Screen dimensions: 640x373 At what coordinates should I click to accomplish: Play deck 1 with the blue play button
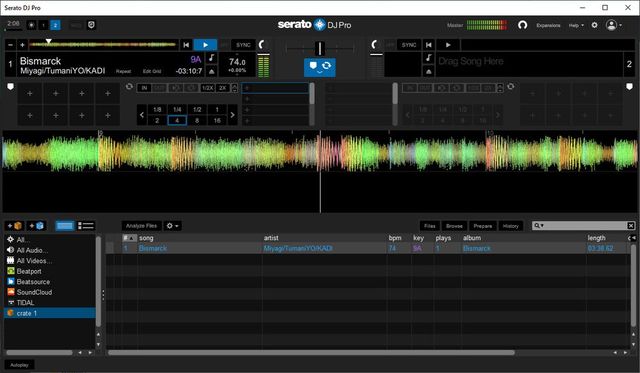205,45
